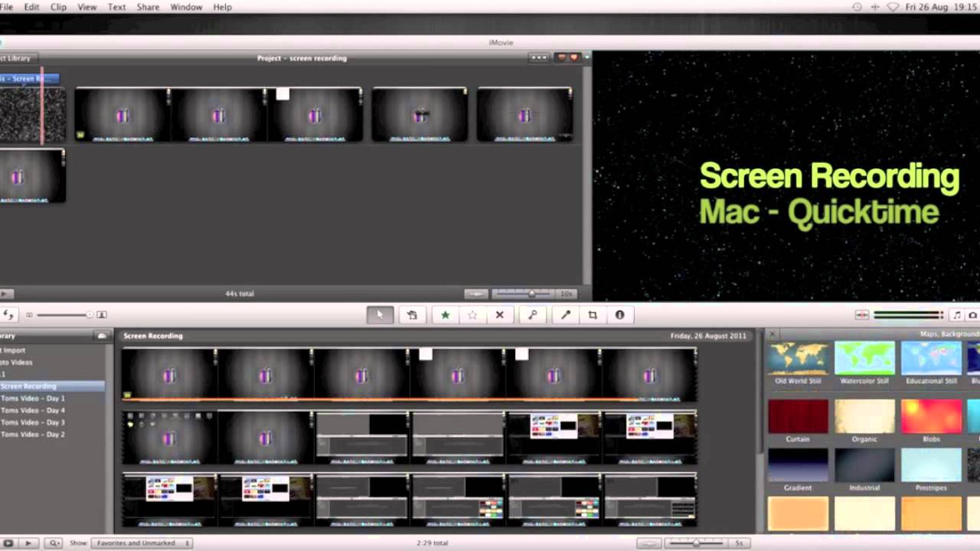Choose the Gradient background
Screen dimensions: 980x551
click(799, 465)
